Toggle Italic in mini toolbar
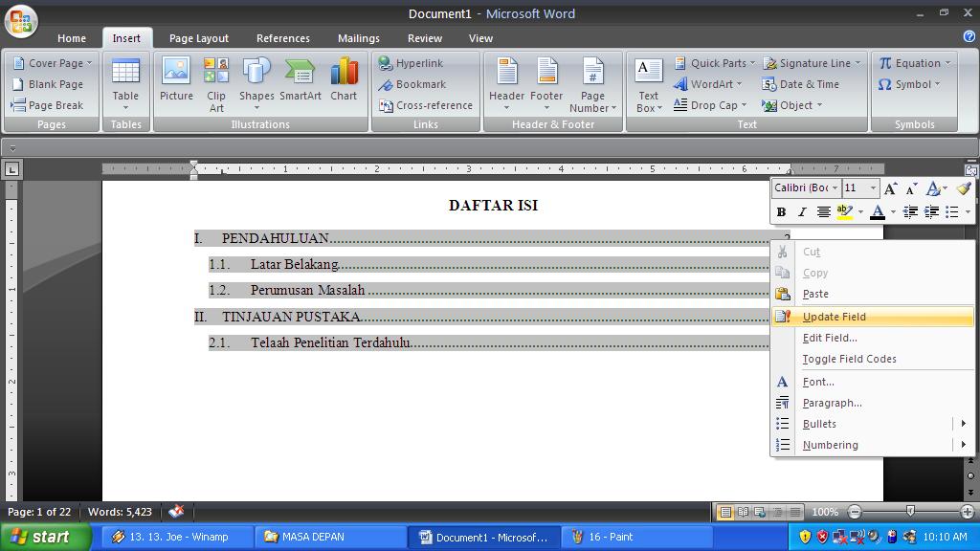Viewport: 980px width, 551px height. pyautogui.click(x=803, y=212)
